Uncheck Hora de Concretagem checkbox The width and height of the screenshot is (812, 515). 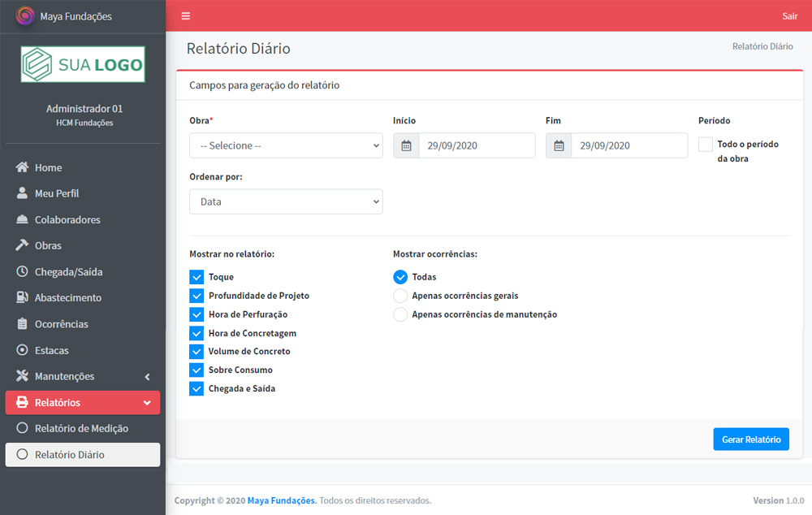pos(197,333)
